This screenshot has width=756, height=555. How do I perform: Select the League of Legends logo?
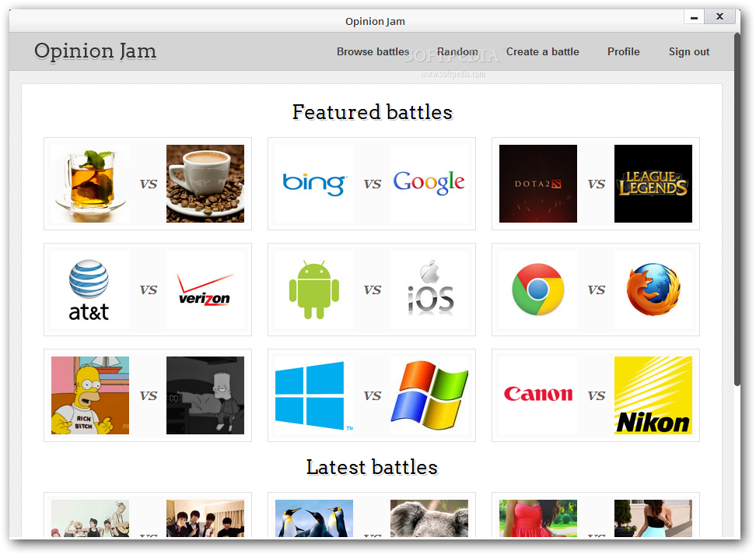(x=653, y=184)
